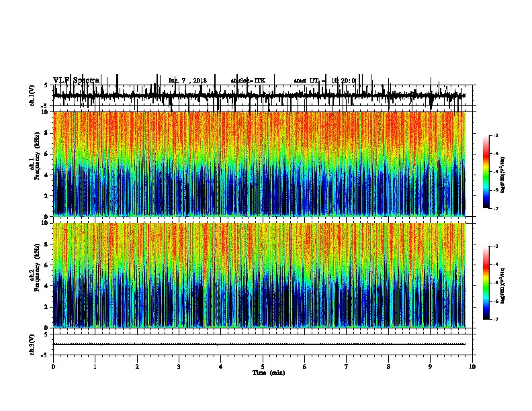
Task: Click time-axis tick label "1" minute
Action: [x=95, y=367]
